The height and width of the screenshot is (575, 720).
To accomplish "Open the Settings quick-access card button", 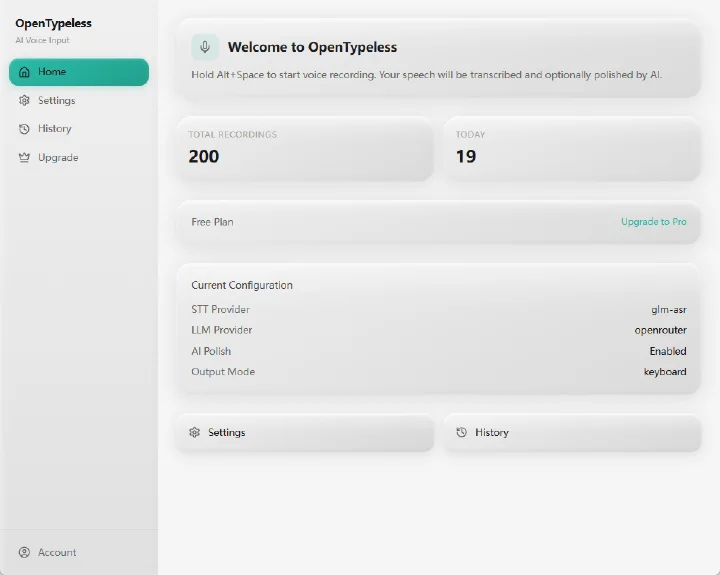I will [305, 433].
